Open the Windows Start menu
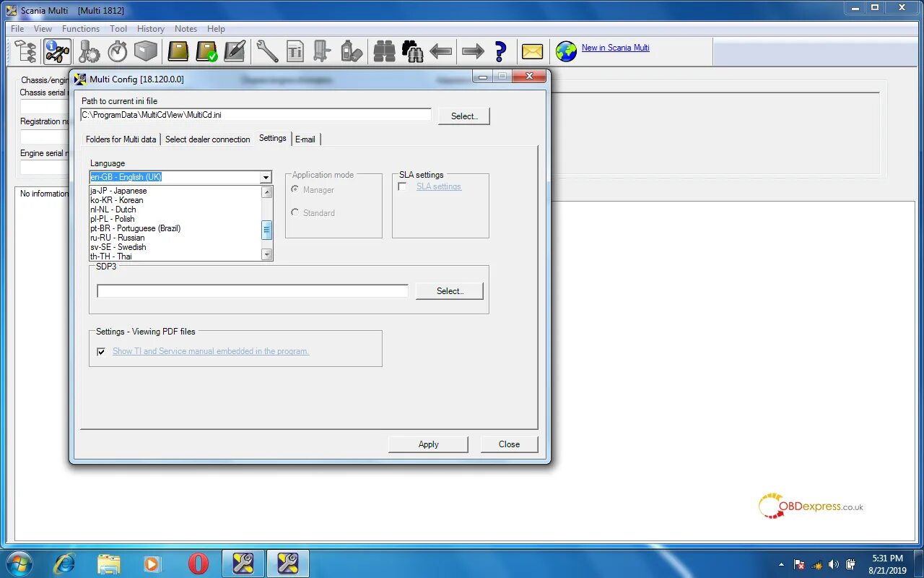Image resolution: width=924 pixels, height=578 pixels. click(19, 564)
